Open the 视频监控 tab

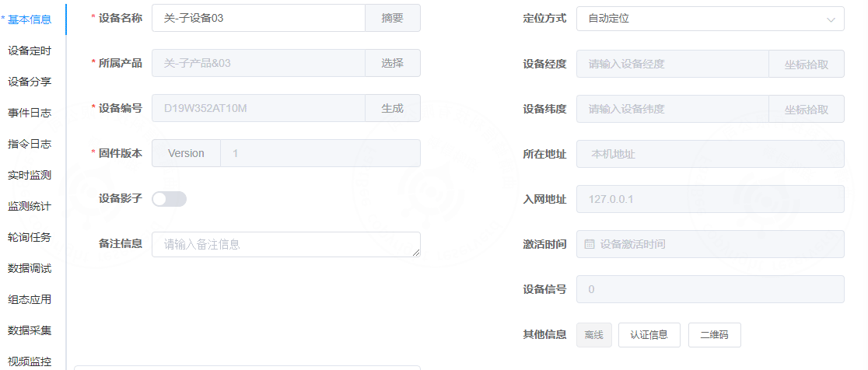30,361
